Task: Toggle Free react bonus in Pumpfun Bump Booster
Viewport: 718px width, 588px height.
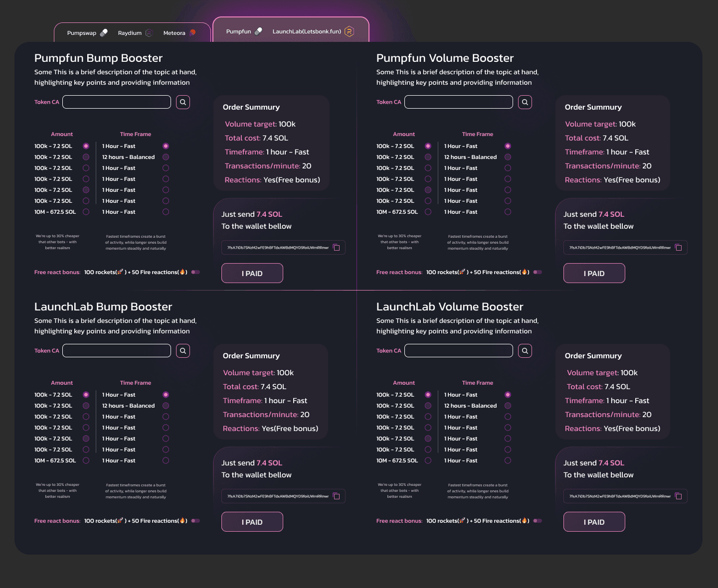Action: point(195,272)
